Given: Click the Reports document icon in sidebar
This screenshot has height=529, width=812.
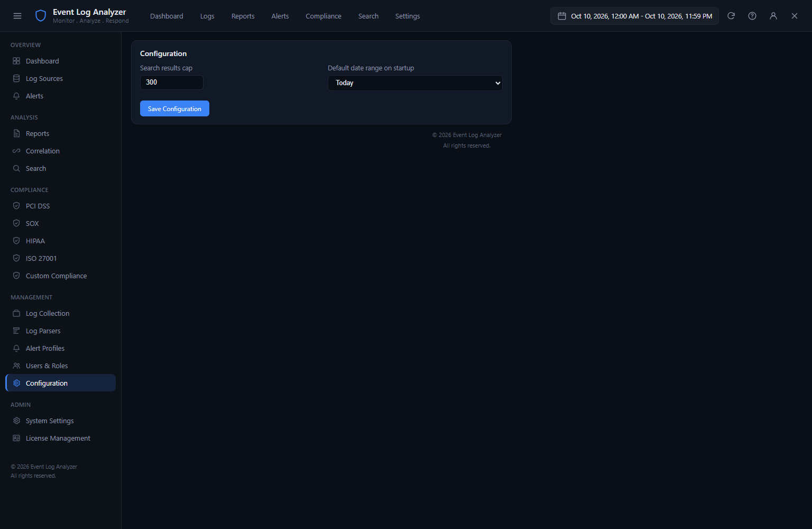Looking at the screenshot, I should click(x=16, y=133).
